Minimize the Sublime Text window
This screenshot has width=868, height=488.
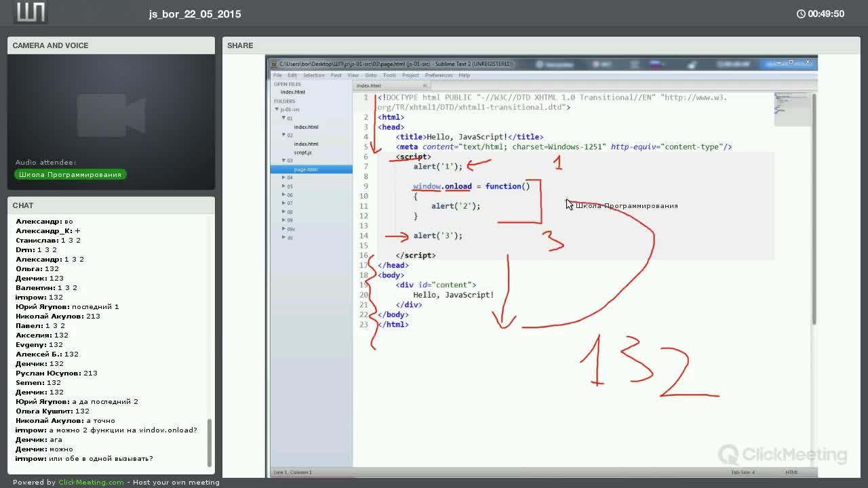pyautogui.click(x=779, y=62)
